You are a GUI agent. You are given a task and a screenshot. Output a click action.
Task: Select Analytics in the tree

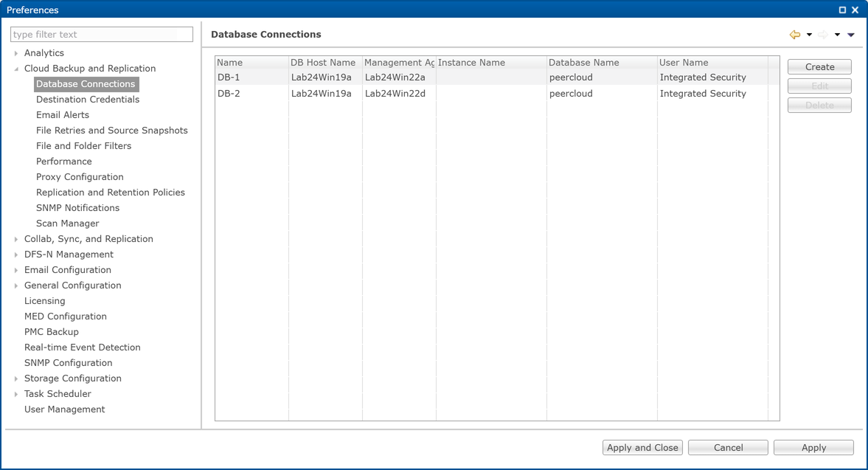click(x=44, y=53)
